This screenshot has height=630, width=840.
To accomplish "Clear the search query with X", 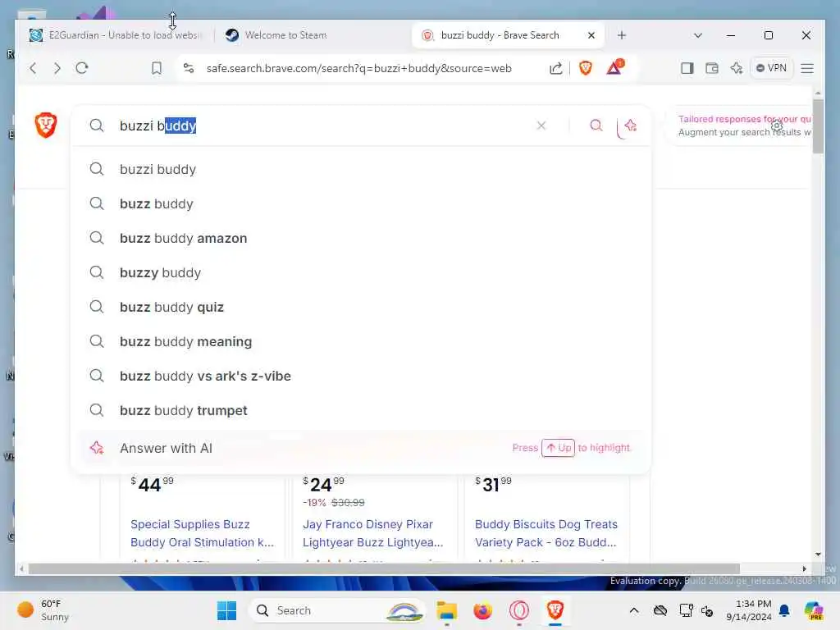I will pos(541,126).
